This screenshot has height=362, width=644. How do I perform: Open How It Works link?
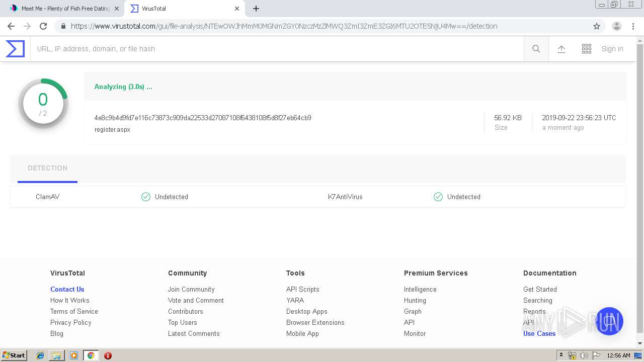(x=69, y=300)
